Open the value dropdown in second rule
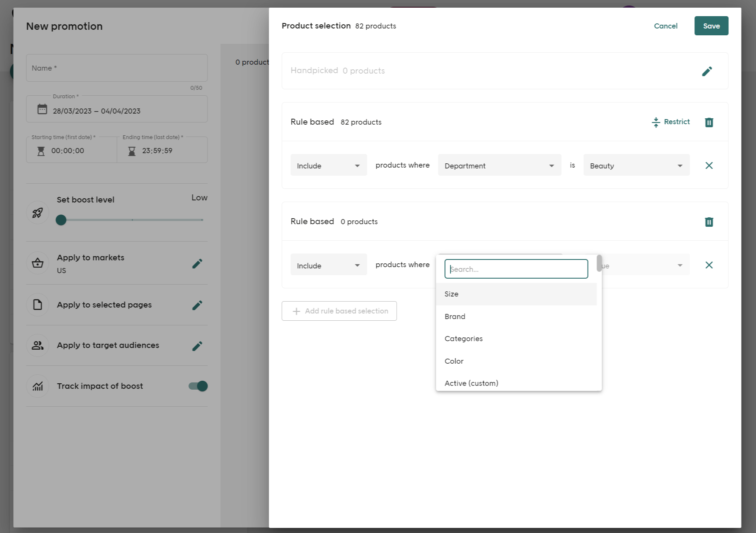 point(645,265)
